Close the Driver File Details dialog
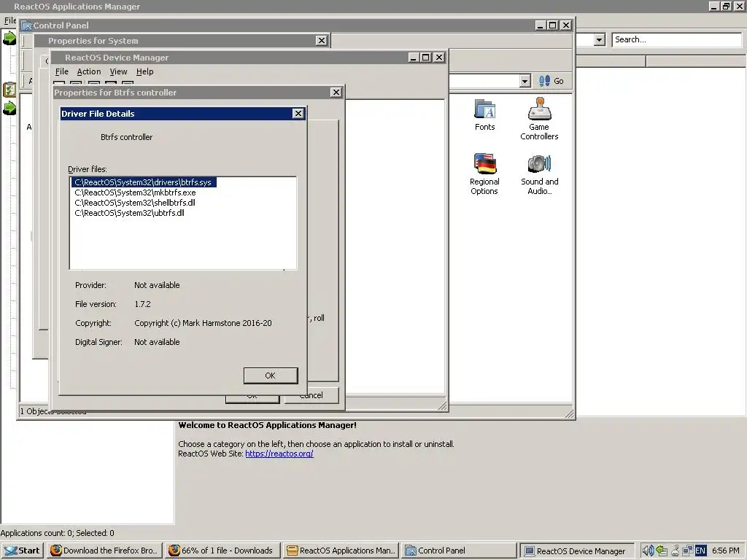Screen dimensions: 747x560 pos(298,113)
